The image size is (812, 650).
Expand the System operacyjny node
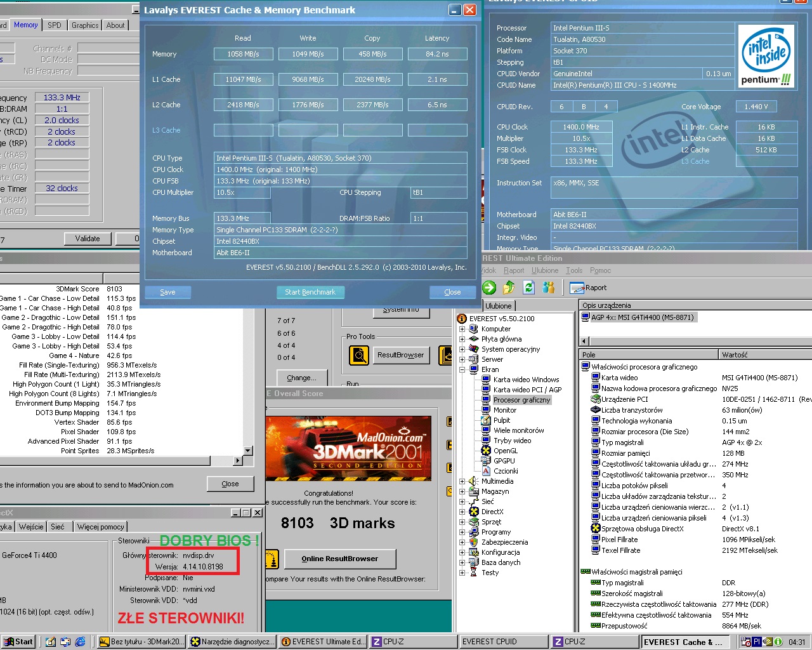point(462,349)
